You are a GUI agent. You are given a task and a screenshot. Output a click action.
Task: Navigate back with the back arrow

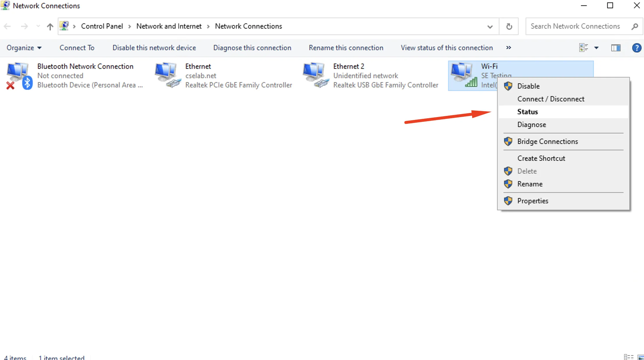(7, 27)
